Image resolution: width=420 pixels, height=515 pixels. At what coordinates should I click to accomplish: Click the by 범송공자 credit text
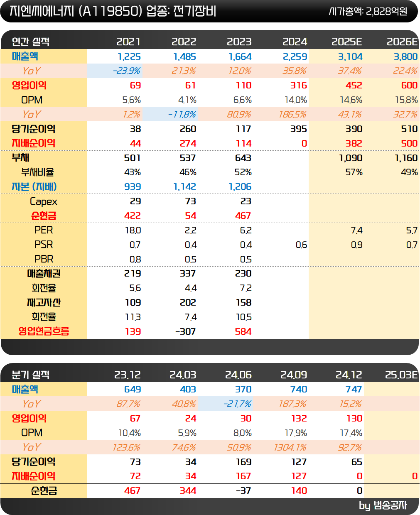383,505
